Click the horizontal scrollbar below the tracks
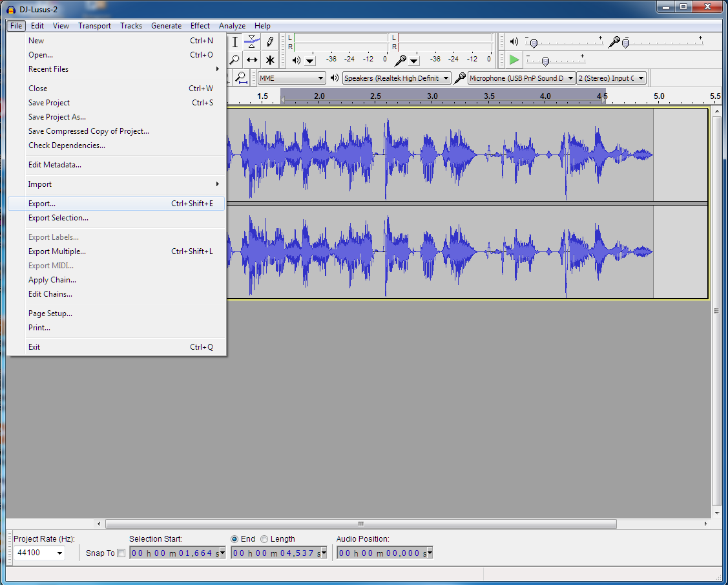This screenshot has width=728, height=585. point(360,524)
